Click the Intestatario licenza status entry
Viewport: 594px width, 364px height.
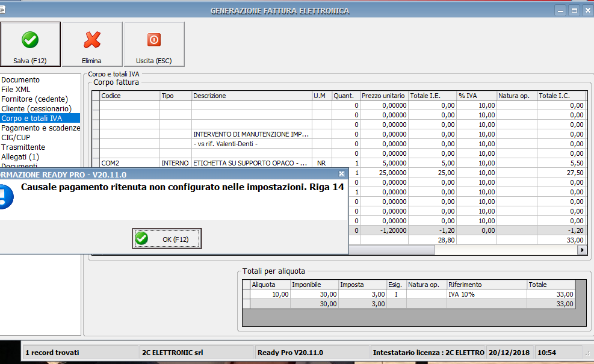428,353
